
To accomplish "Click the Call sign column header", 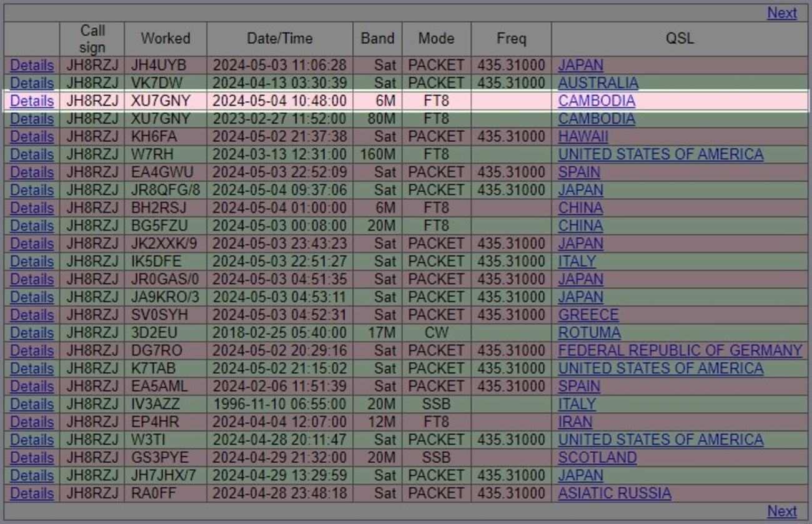I will coord(91,38).
